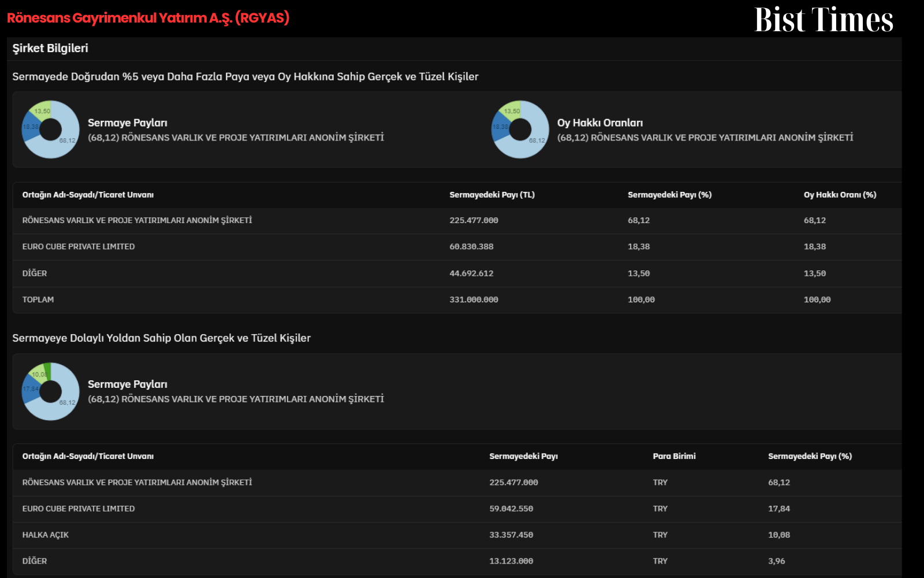
Task: Click the Rönesans Gayrimenkul Yatırım A.Ş. (RGYAS) title
Action: tap(148, 18)
